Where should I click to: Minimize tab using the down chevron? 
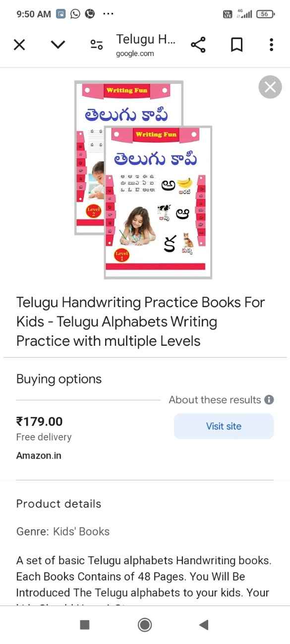pos(58,45)
